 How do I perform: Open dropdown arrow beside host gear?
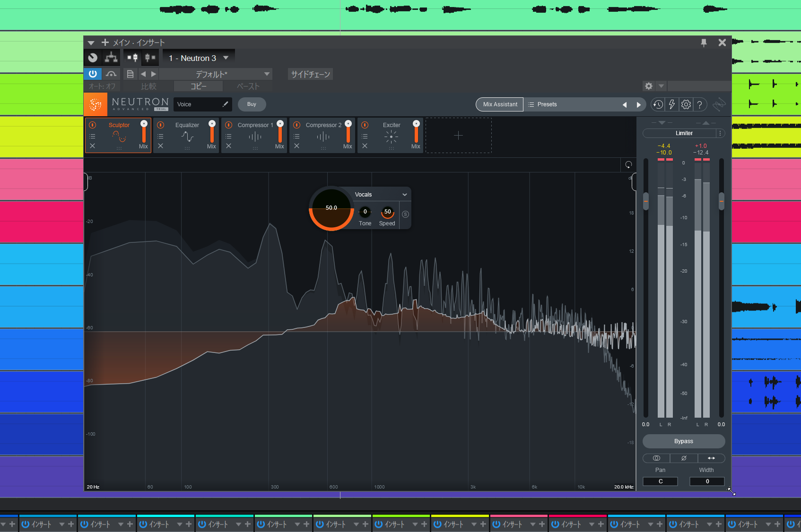[662, 86]
